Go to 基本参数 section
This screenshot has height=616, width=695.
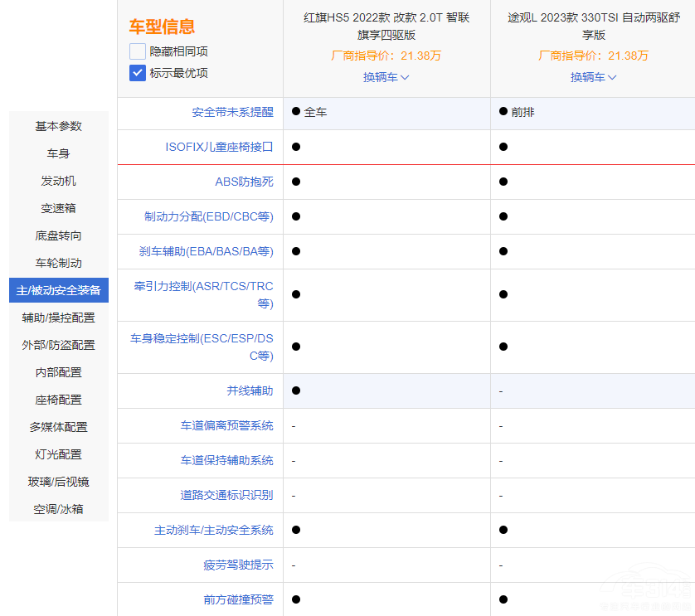59,126
